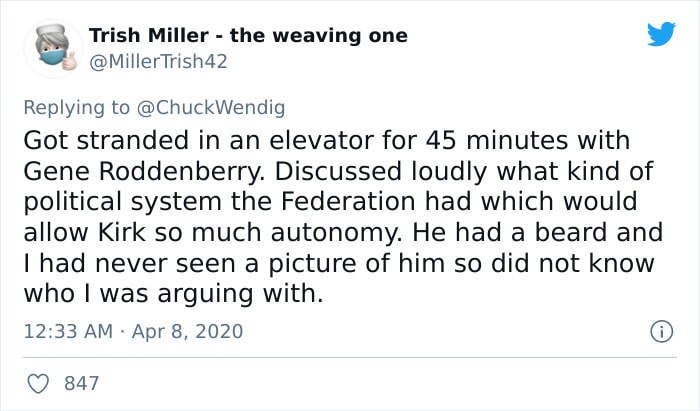Visit the @MillerTrish42 handle

click(x=158, y=62)
